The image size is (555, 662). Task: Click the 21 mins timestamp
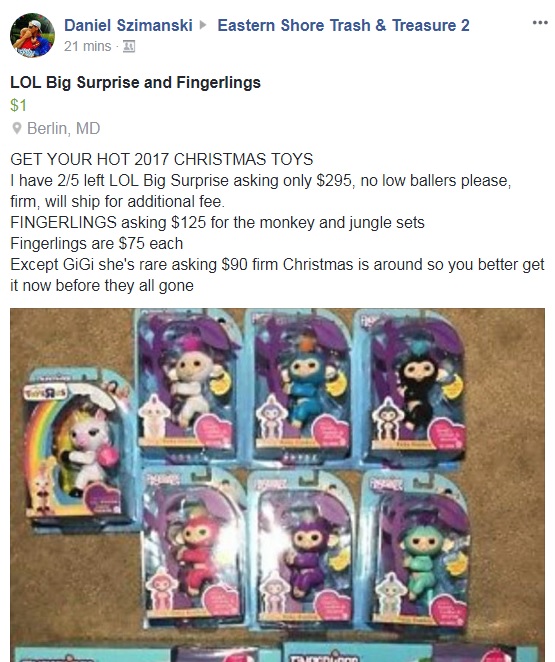click(x=87, y=46)
